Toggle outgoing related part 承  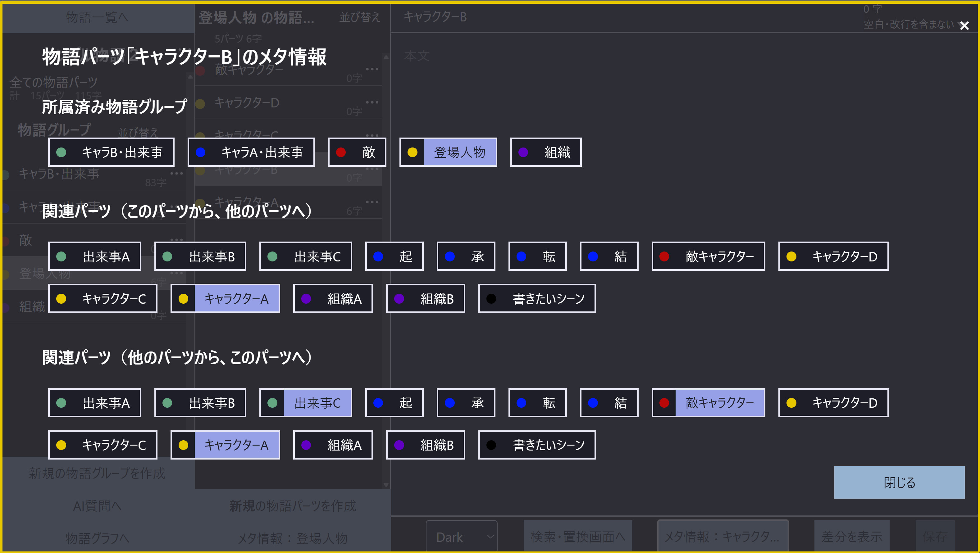coord(466,256)
